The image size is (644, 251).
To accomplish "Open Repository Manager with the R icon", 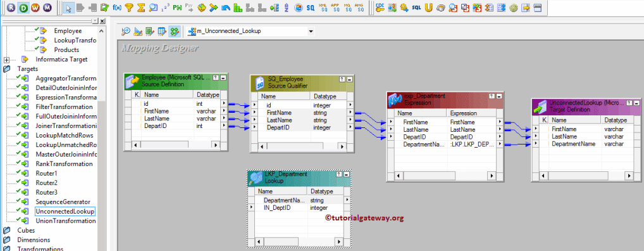I will pos(11,8).
